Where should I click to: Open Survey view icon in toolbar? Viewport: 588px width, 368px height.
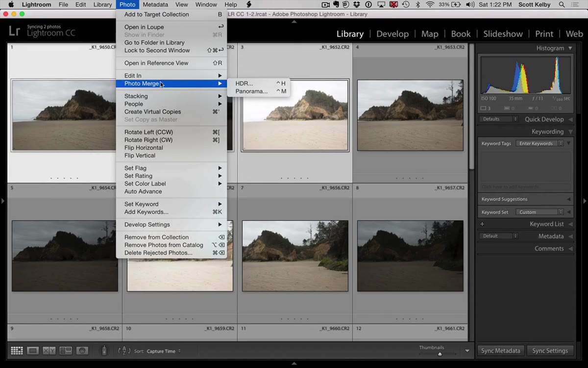66,351
